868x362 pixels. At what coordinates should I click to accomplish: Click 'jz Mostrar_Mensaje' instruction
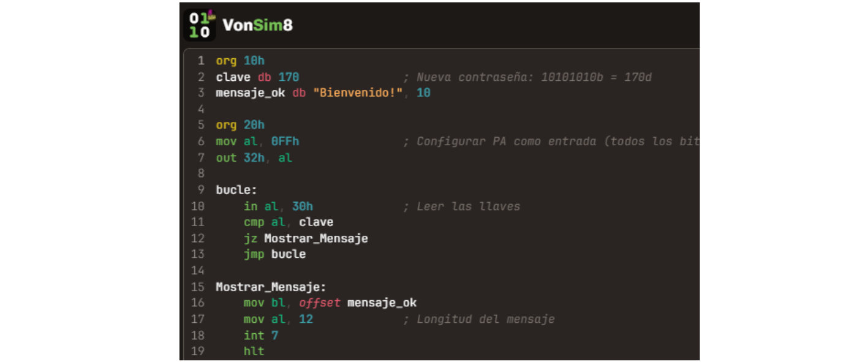(x=306, y=238)
